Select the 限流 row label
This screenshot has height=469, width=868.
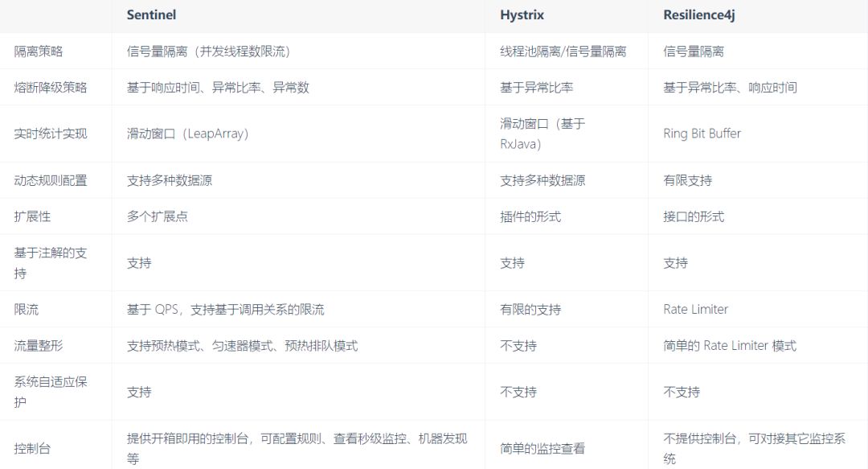26,310
